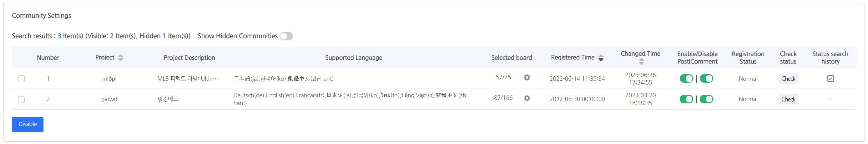
Task: Click Check button for mlbpi
Action: click(788, 79)
